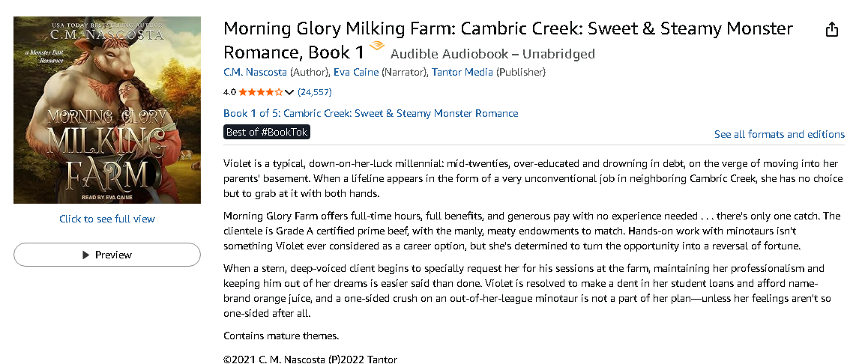Click the Audible Audiobook – Unabridged label

(492, 54)
